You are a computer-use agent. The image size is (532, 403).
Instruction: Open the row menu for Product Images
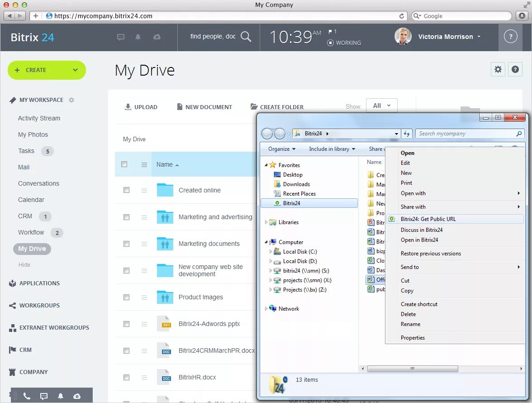pos(144,297)
